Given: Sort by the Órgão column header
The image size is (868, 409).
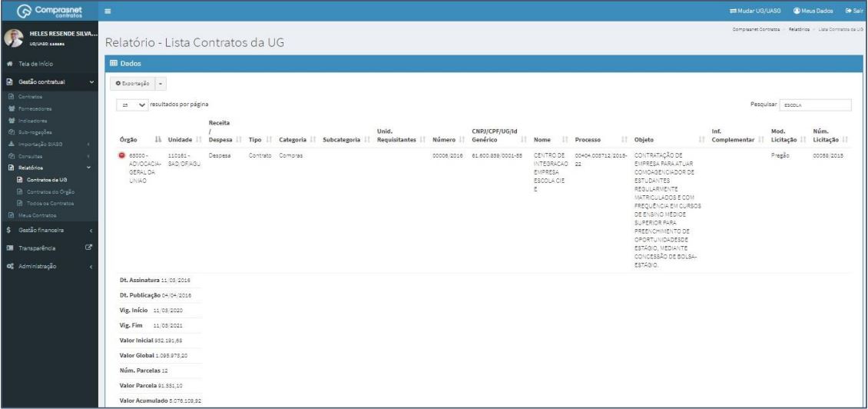Looking at the screenshot, I should (x=141, y=140).
